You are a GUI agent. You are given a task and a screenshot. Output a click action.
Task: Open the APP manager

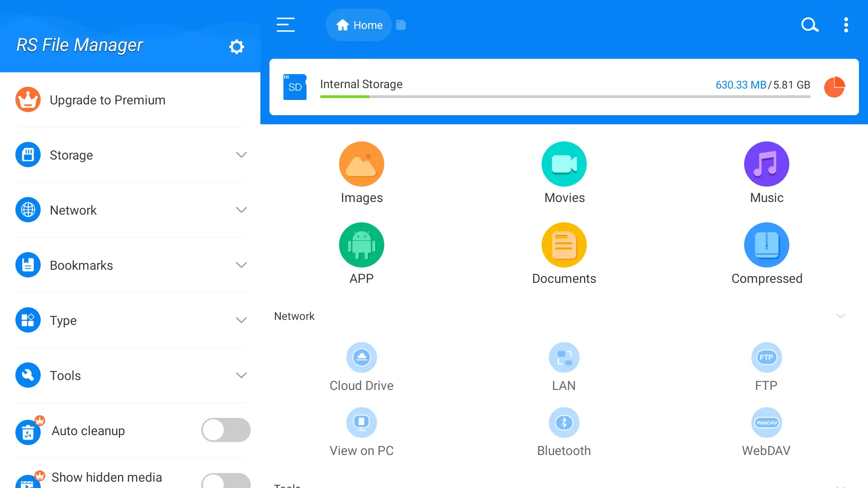361,253
